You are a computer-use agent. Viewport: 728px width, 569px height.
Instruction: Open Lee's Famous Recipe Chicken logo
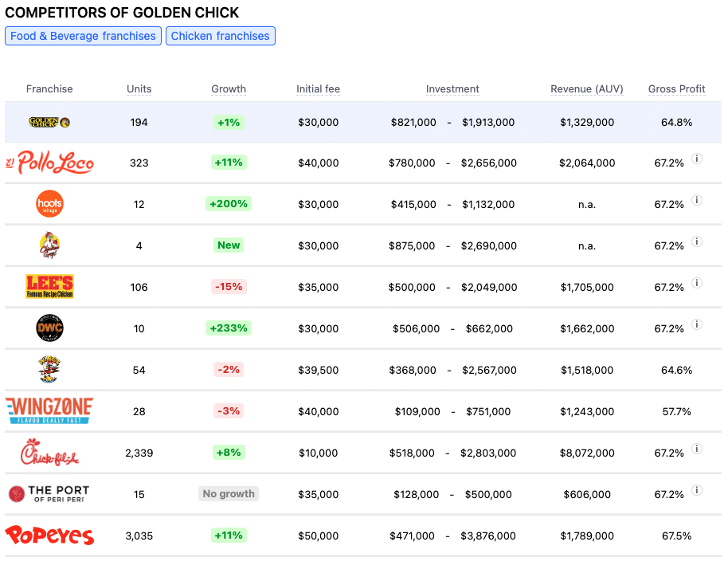tap(49, 286)
